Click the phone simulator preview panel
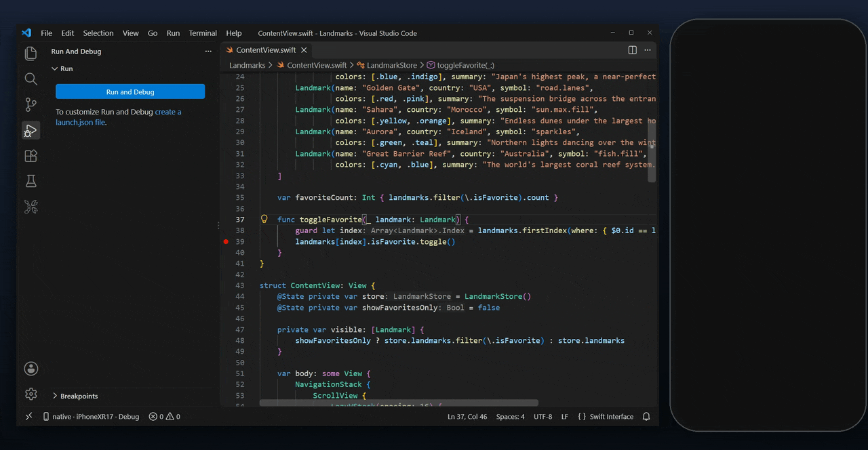Viewport: 868px width, 450px height. [768, 224]
